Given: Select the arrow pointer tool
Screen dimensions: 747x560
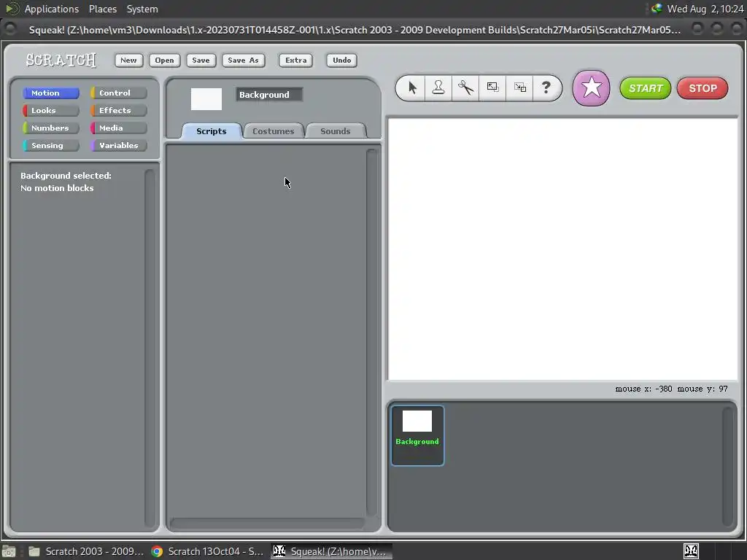Looking at the screenshot, I should [412, 87].
